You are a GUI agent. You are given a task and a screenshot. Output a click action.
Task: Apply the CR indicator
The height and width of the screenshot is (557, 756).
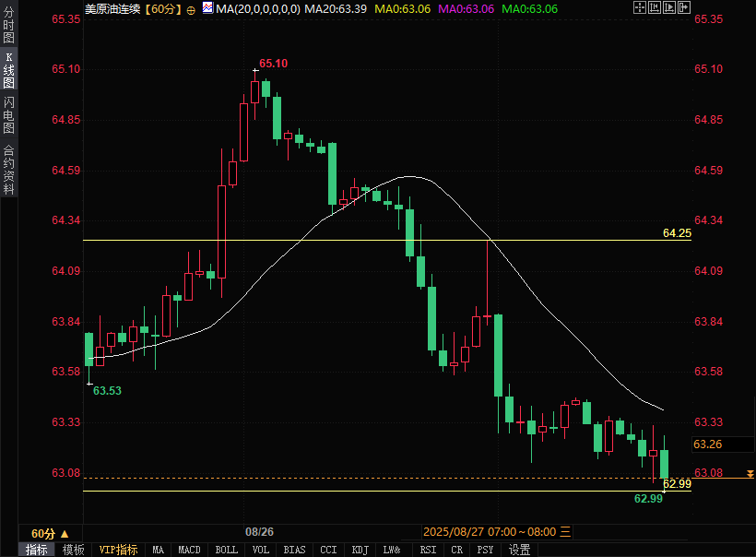pyautogui.click(x=456, y=550)
